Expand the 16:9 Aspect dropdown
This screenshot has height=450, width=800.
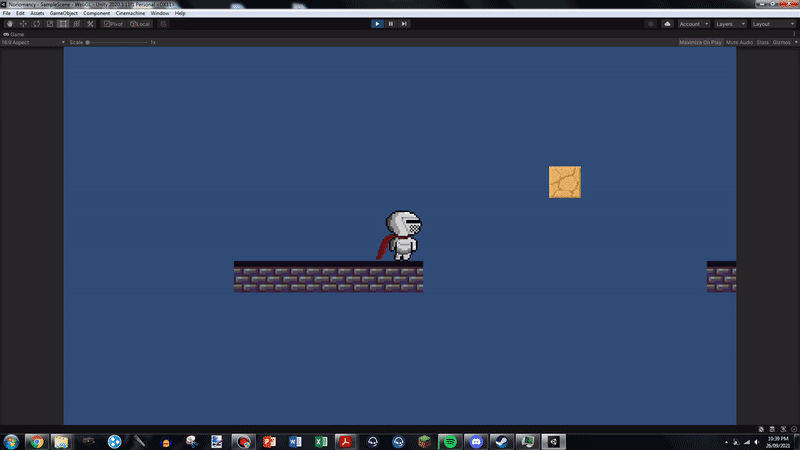[33, 42]
